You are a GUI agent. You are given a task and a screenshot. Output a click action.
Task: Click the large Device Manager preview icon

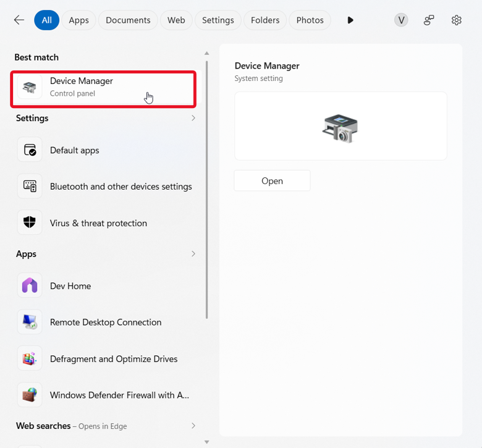(x=340, y=128)
